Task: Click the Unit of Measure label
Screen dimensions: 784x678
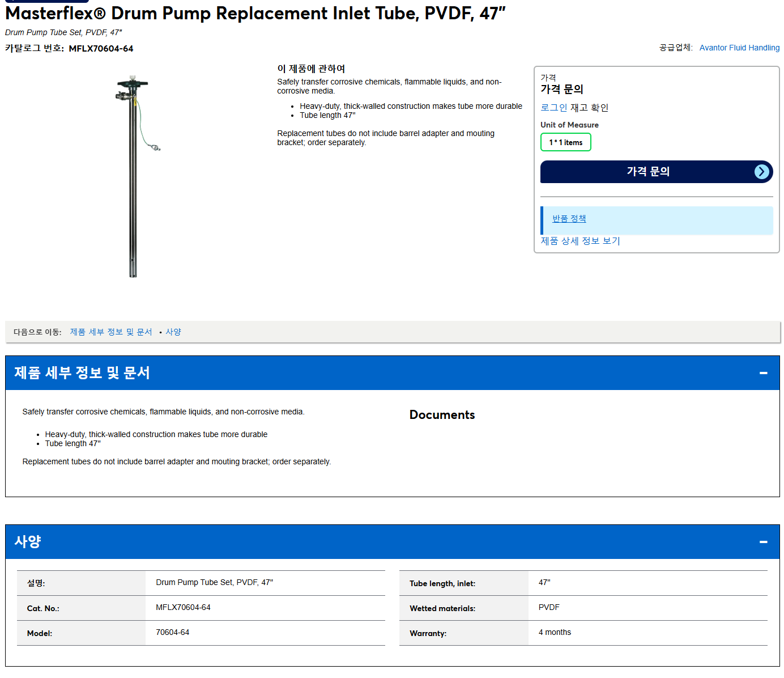Action: 569,125
